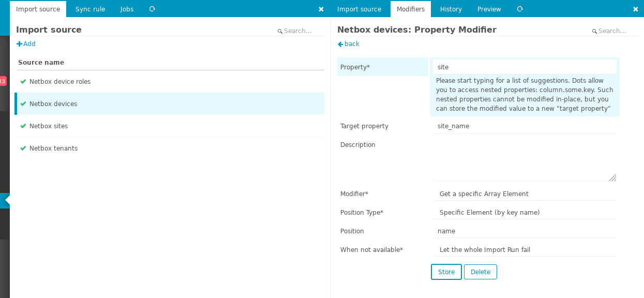Screen dimensions: 644x298
Task: Open the When not available dropdown
Action: 525,250
